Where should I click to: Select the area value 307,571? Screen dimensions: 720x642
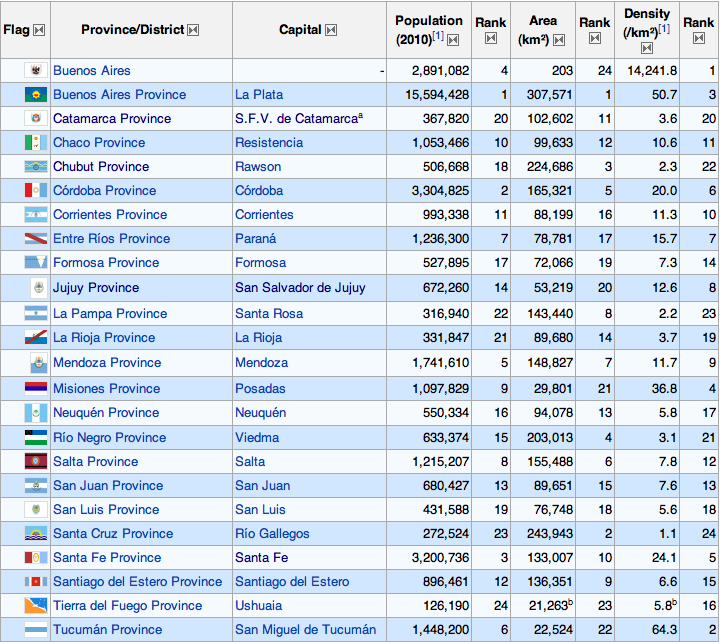(x=550, y=95)
